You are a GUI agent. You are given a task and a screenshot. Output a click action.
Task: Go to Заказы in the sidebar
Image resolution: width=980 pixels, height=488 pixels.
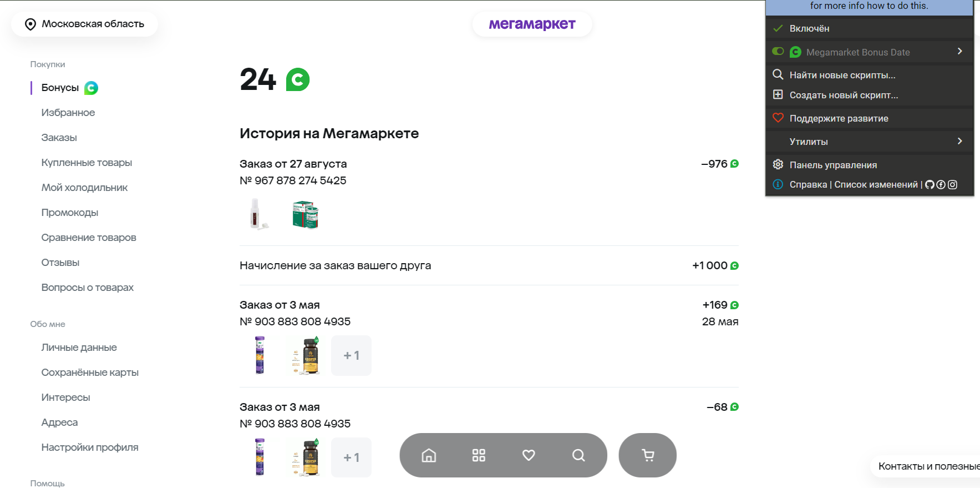pos(59,138)
